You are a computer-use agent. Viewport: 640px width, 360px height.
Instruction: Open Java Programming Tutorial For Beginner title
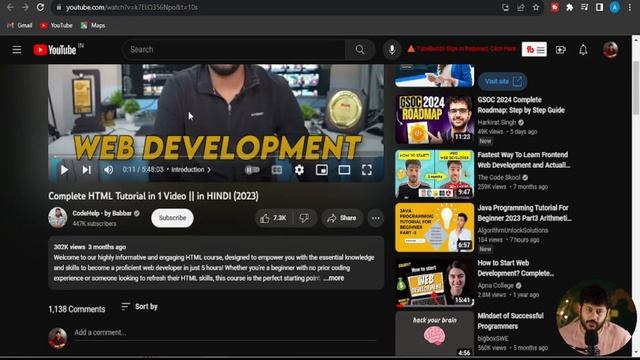click(x=524, y=213)
